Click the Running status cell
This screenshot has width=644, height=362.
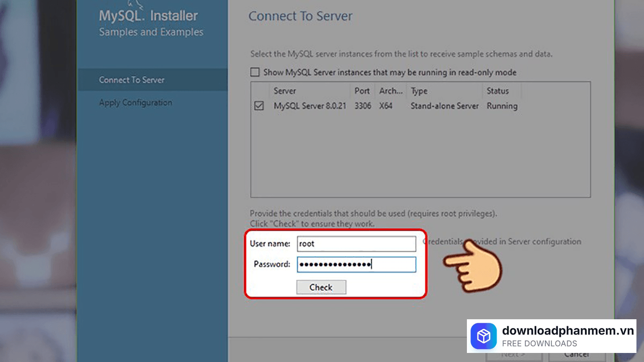[x=502, y=106]
